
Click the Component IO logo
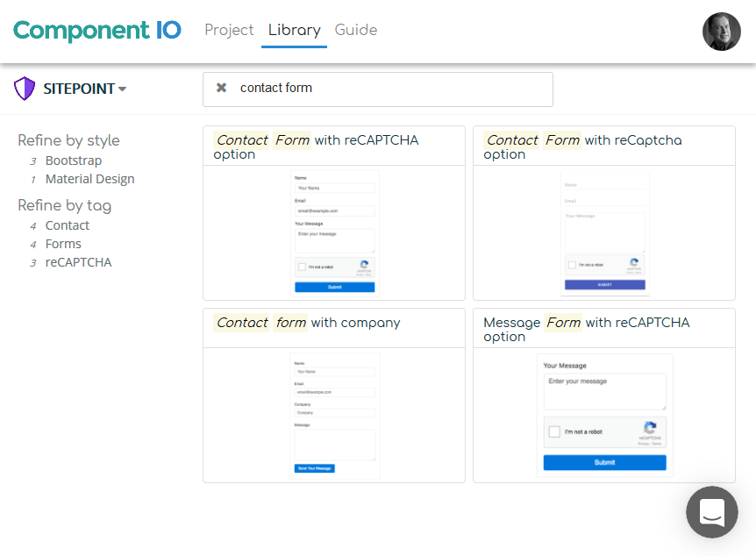click(97, 31)
